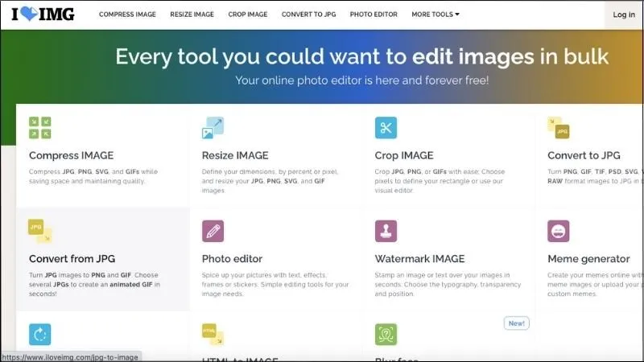Click the green Blur face icon
The width and height of the screenshot is (644, 362).
(x=386, y=335)
